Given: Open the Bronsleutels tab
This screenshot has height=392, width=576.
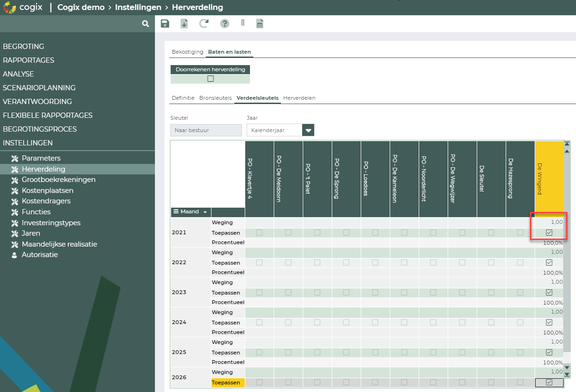Looking at the screenshot, I should coord(215,98).
